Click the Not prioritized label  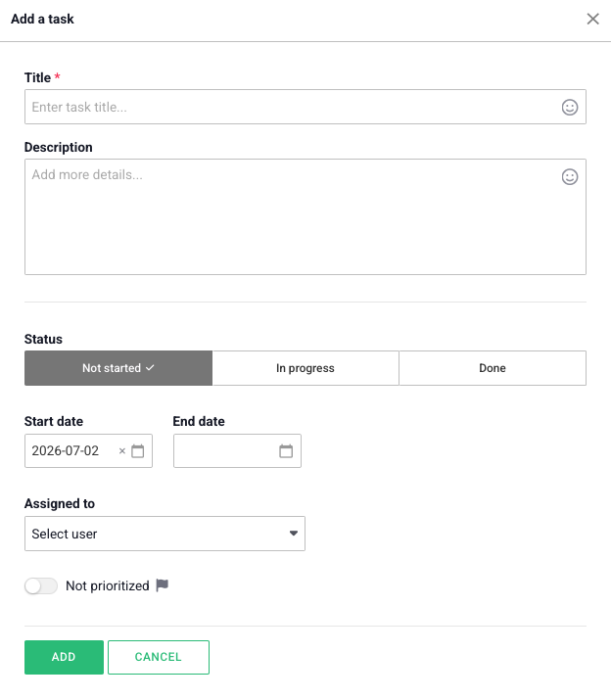[x=107, y=585]
